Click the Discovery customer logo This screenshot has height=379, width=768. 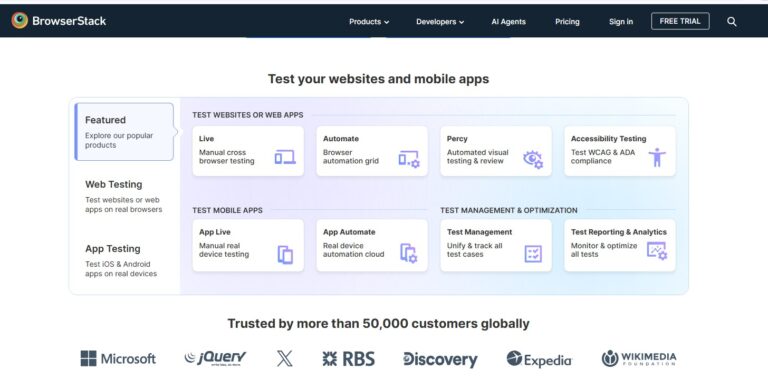click(440, 359)
